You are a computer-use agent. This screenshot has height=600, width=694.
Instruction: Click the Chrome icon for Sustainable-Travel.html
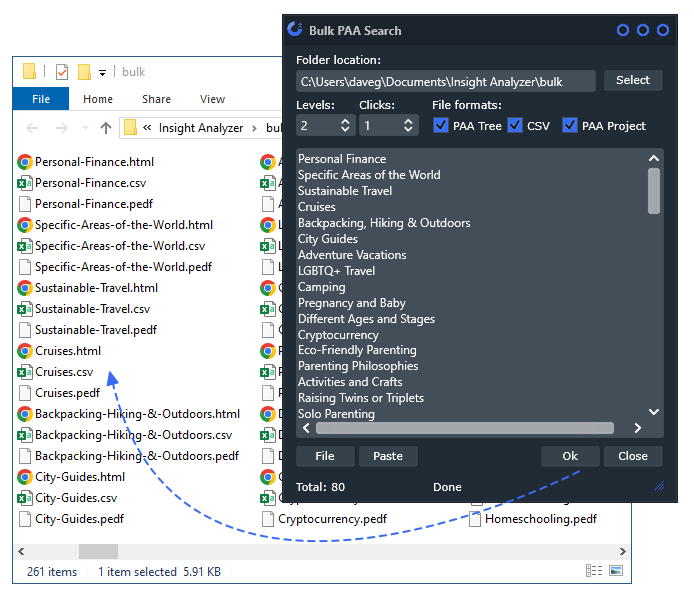pos(25,288)
